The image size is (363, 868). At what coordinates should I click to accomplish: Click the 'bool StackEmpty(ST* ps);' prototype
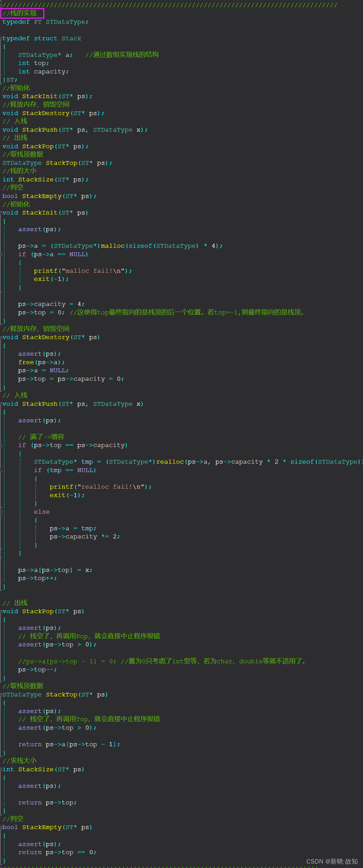[49, 196]
